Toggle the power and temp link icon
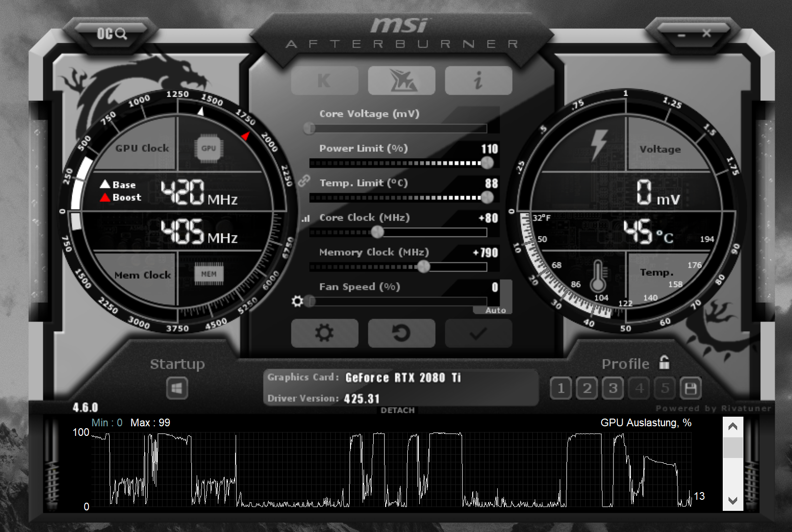This screenshot has width=792, height=532. (x=303, y=181)
